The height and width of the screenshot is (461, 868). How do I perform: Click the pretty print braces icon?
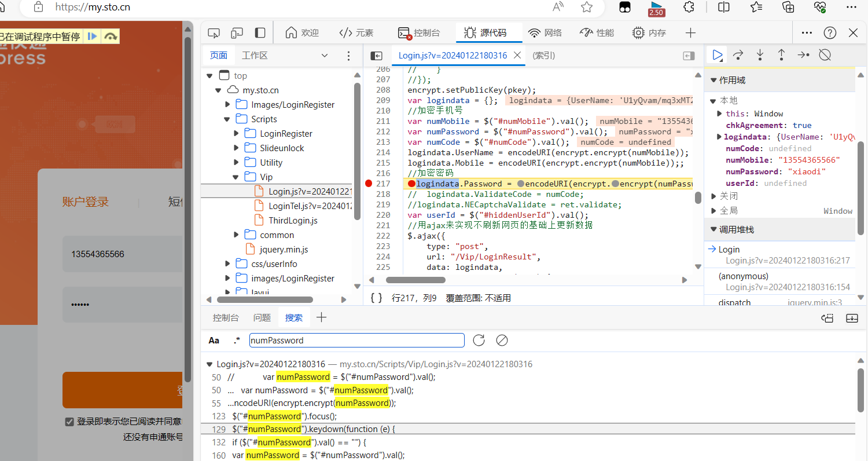(376, 298)
